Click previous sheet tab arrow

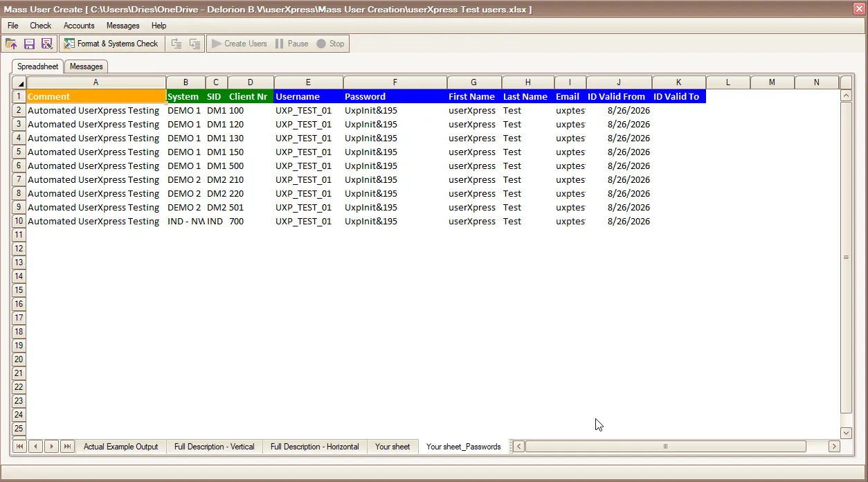click(x=35, y=447)
